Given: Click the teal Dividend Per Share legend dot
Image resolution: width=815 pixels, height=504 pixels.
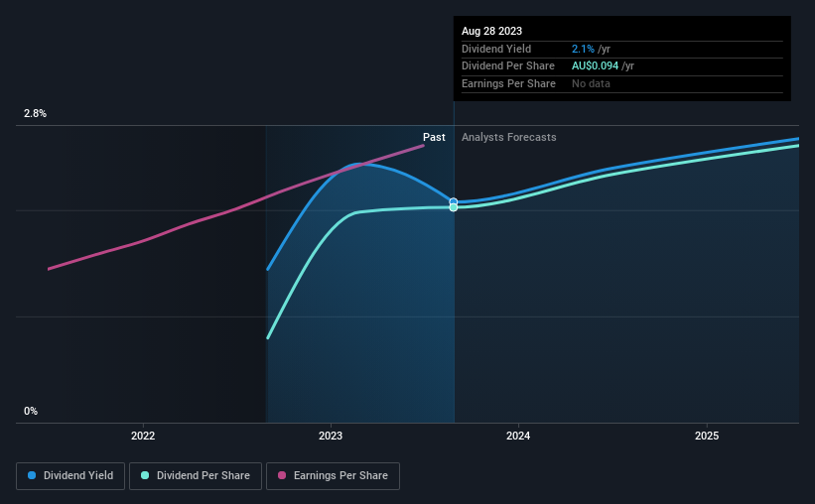Looking at the screenshot, I should (x=145, y=475).
